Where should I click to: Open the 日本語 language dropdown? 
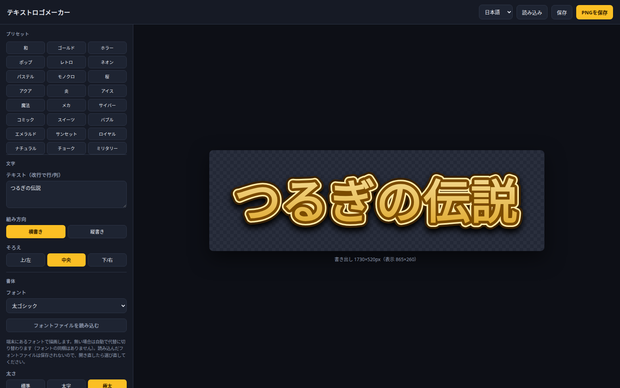pyautogui.click(x=496, y=12)
